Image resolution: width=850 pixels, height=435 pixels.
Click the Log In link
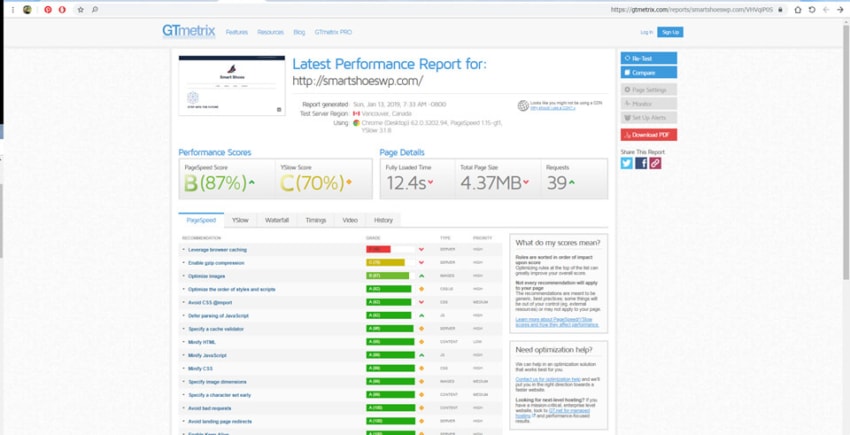click(x=646, y=33)
